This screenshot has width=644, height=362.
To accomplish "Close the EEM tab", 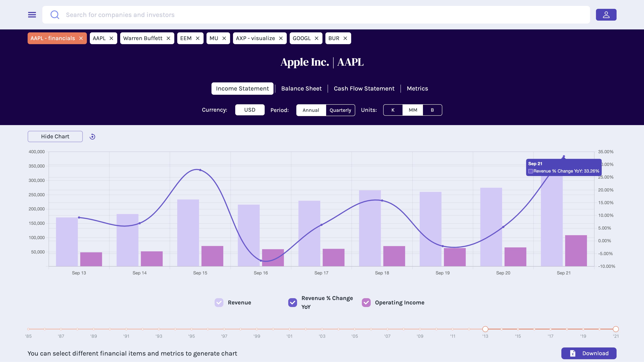I will point(198,38).
